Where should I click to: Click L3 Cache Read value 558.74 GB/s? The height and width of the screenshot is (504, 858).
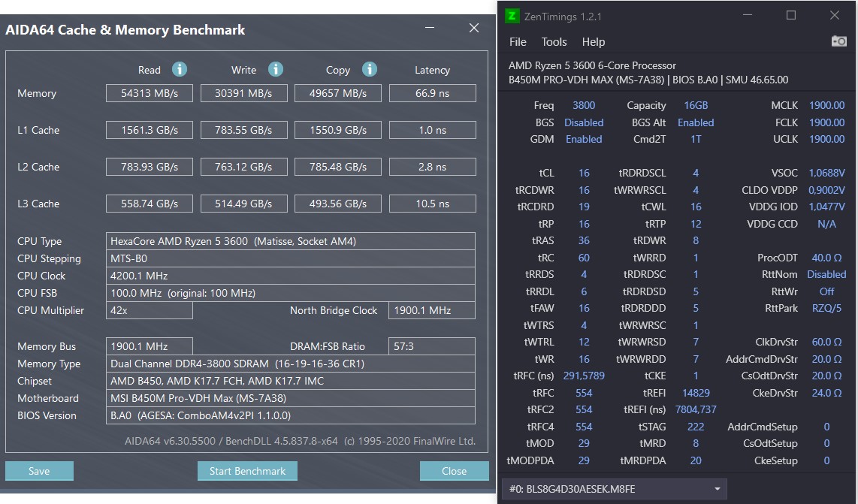click(150, 204)
